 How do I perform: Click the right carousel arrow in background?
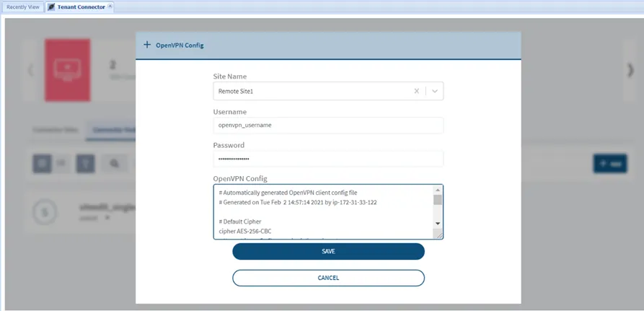pyautogui.click(x=630, y=71)
